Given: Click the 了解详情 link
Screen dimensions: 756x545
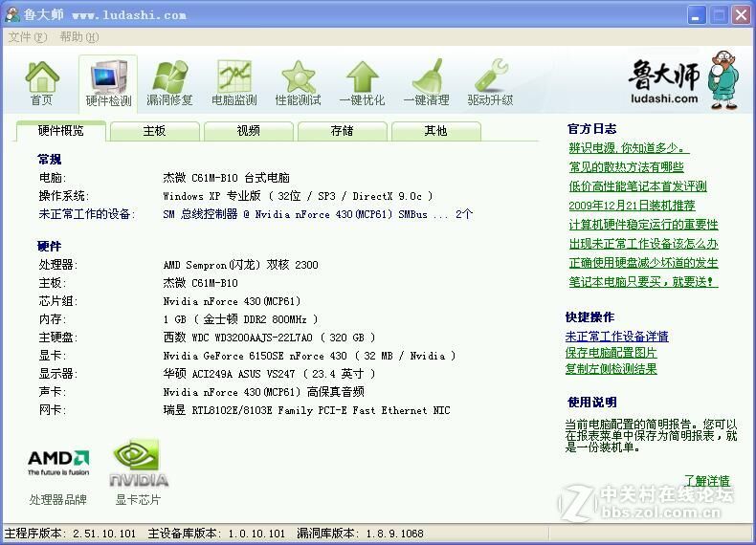Looking at the screenshot, I should pyautogui.click(x=707, y=481).
